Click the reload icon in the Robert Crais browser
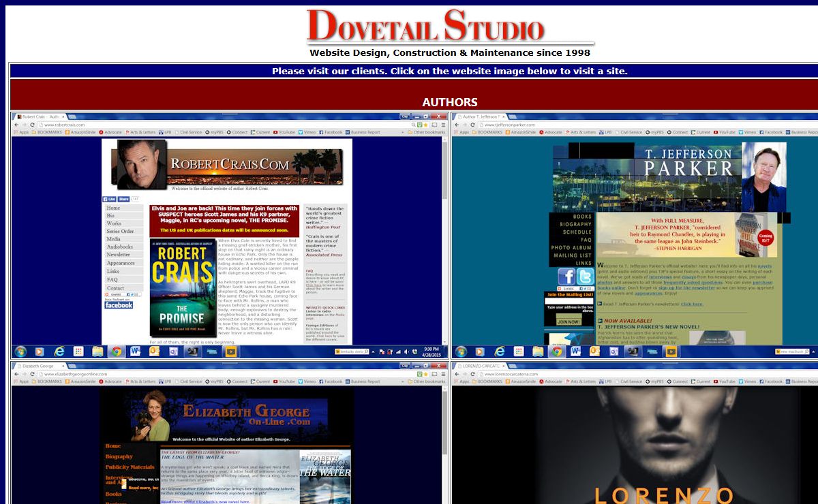The image size is (818, 504). (x=32, y=125)
